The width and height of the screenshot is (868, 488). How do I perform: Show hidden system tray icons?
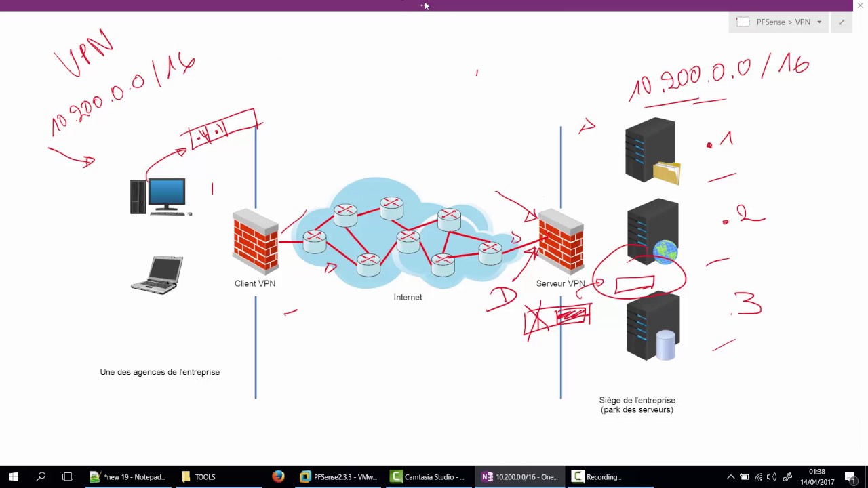pos(730,477)
